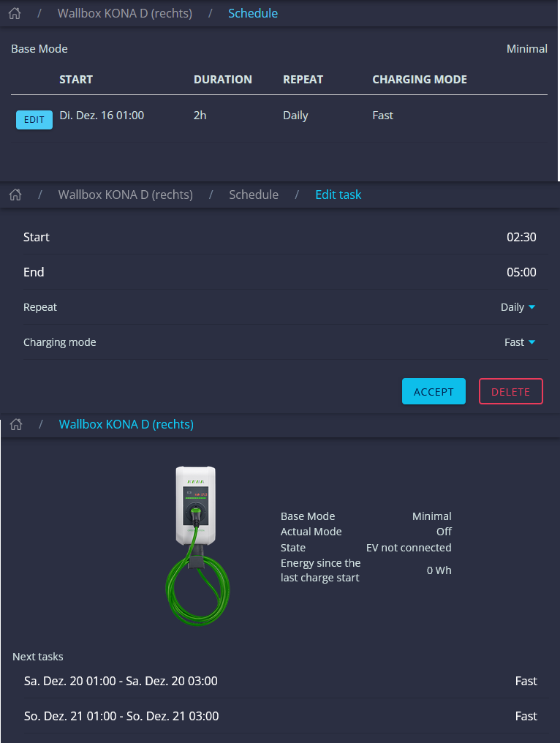Expand the Charging mode Fast dropdown
560x743 pixels.
tap(520, 342)
